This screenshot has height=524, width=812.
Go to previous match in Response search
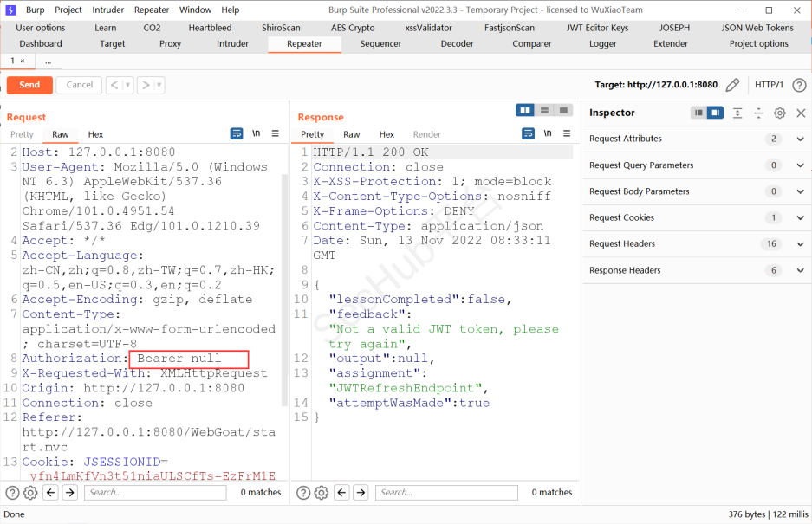pos(342,492)
